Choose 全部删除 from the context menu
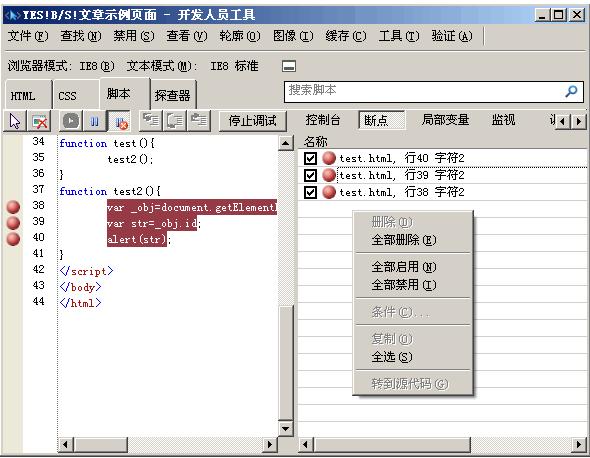This screenshot has height=458, width=590. [404, 240]
